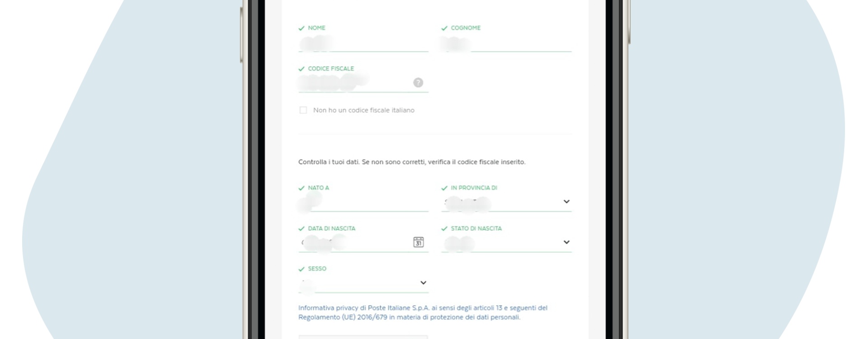This screenshot has width=868, height=339.
Task: Select the Nato A input field
Action: tap(363, 202)
